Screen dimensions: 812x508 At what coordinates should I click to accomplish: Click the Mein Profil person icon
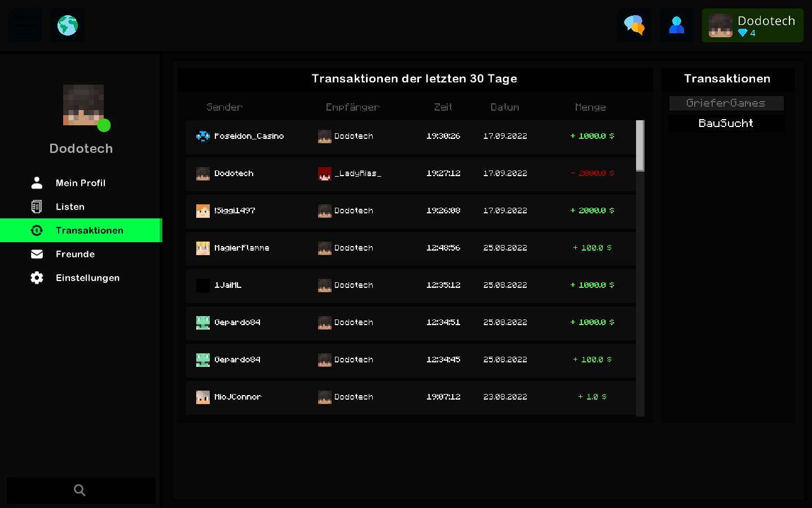[x=37, y=183]
